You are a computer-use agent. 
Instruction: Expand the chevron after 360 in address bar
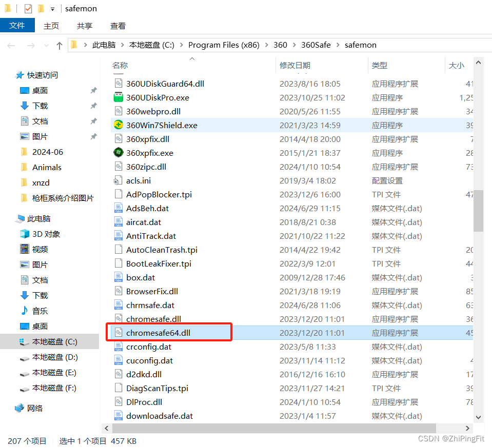(x=294, y=45)
